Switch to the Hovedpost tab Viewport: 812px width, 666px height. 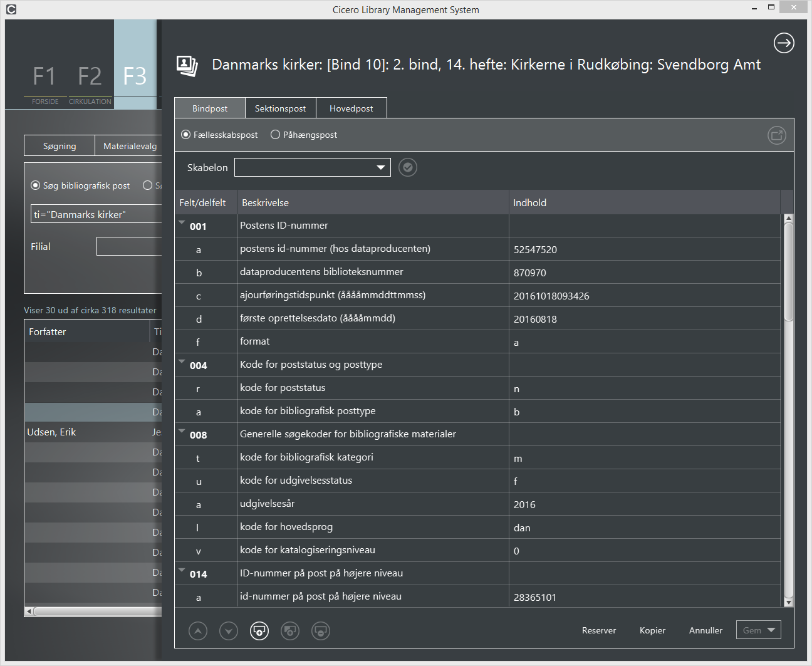(351, 108)
